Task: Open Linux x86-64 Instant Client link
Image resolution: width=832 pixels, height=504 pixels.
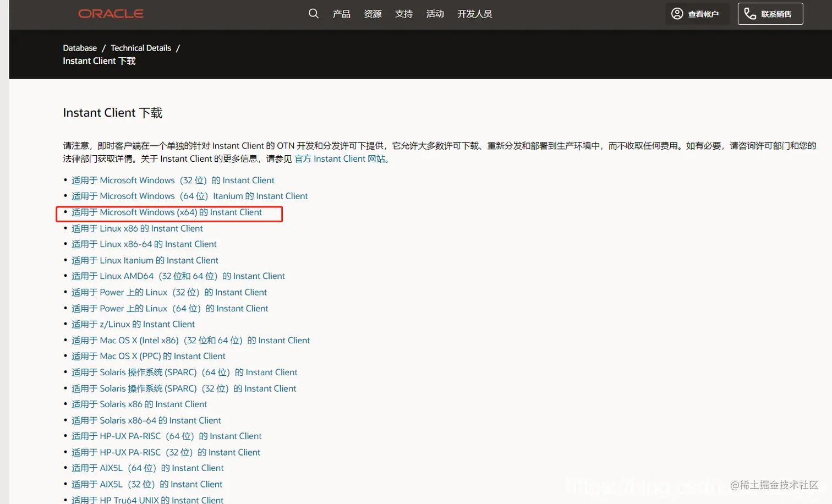Action: [x=144, y=244]
